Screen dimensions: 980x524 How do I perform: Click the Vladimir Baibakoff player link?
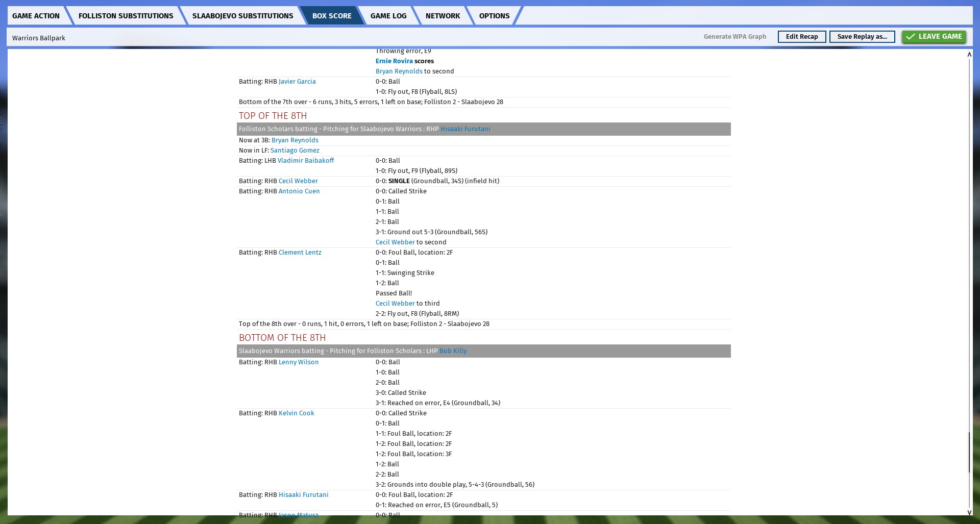click(x=305, y=161)
